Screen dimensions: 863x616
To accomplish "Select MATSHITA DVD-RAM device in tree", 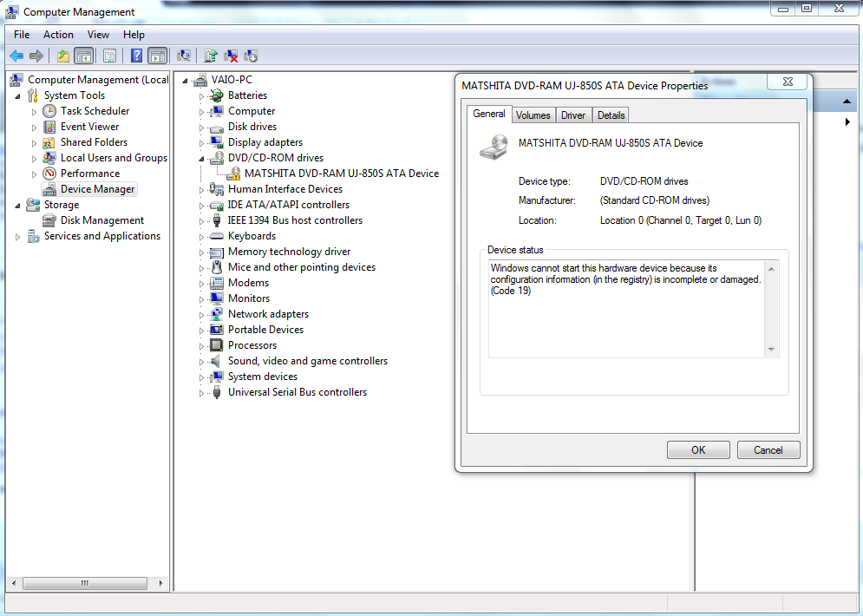I will tap(342, 174).
